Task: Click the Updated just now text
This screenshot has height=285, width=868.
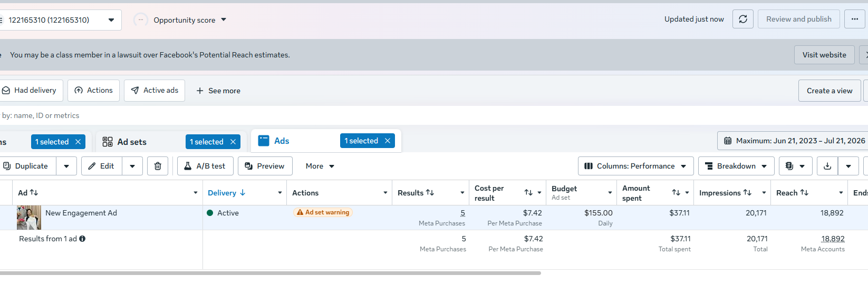Action: click(x=694, y=19)
